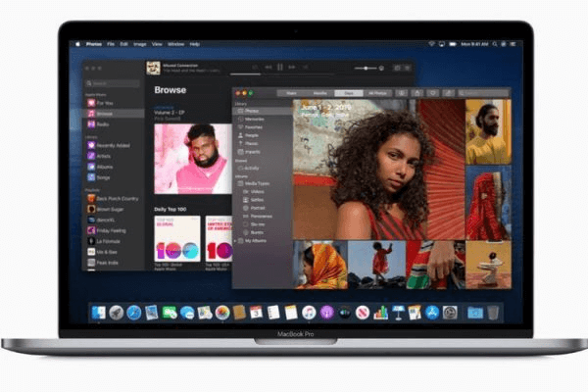
Task: Open the Photos menu in menu bar
Action: tap(94, 44)
